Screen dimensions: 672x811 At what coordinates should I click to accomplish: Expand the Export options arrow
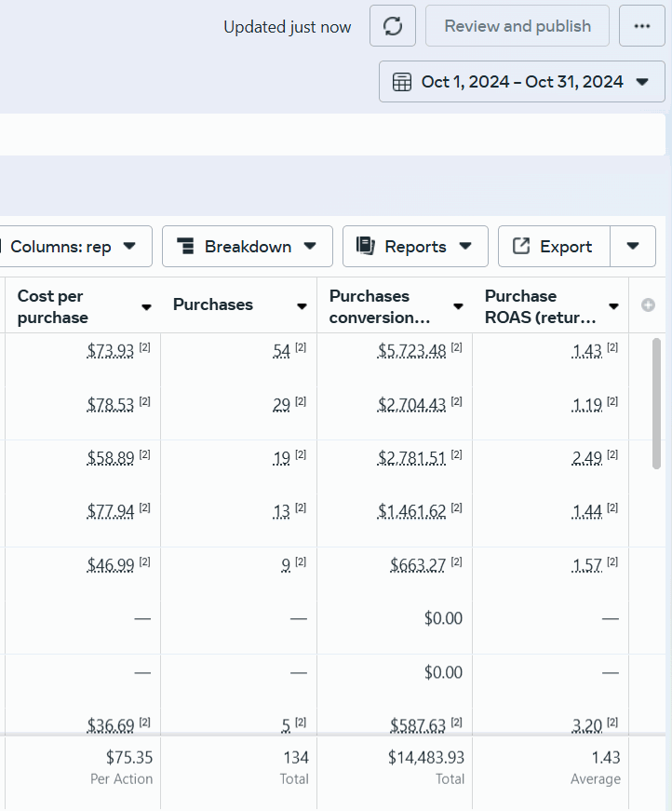tap(633, 246)
